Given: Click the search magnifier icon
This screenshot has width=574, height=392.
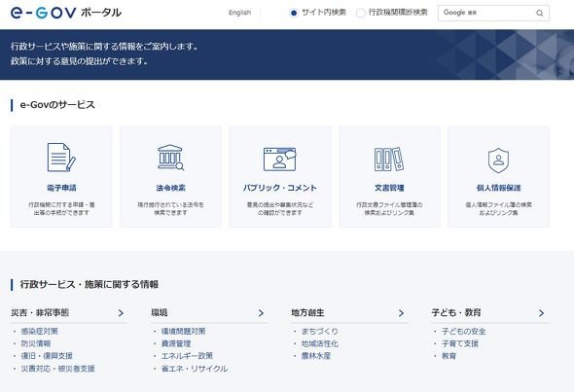Looking at the screenshot, I should tap(540, 14).
